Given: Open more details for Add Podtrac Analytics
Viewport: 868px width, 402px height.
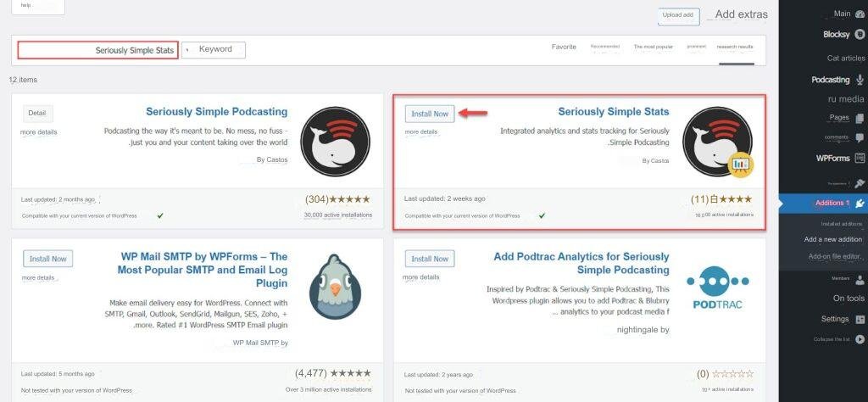Looking at the screenshot, I should 420,276.
